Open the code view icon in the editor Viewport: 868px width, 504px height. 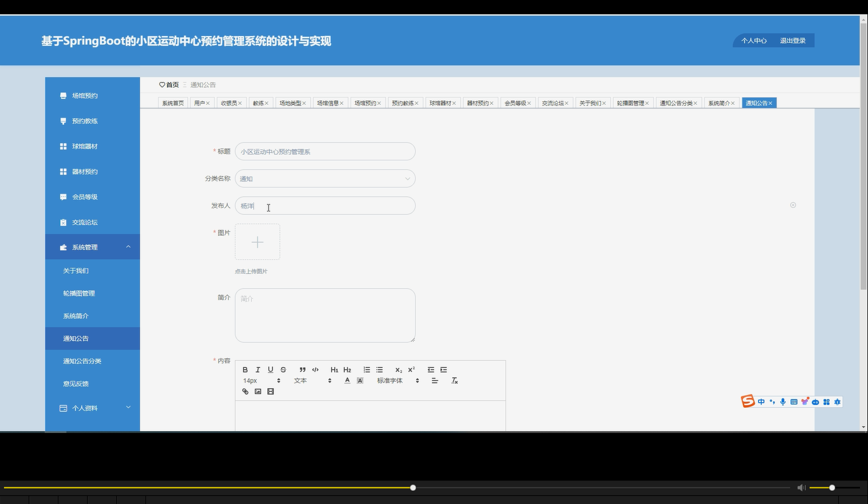click(x=315, y=369)
